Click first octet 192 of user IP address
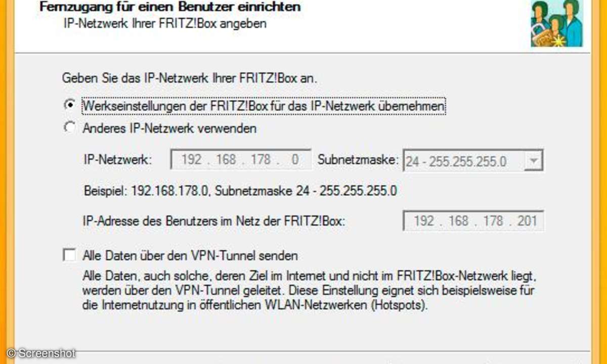Screen dimensions: 607x364 click(x=423, y=221)
